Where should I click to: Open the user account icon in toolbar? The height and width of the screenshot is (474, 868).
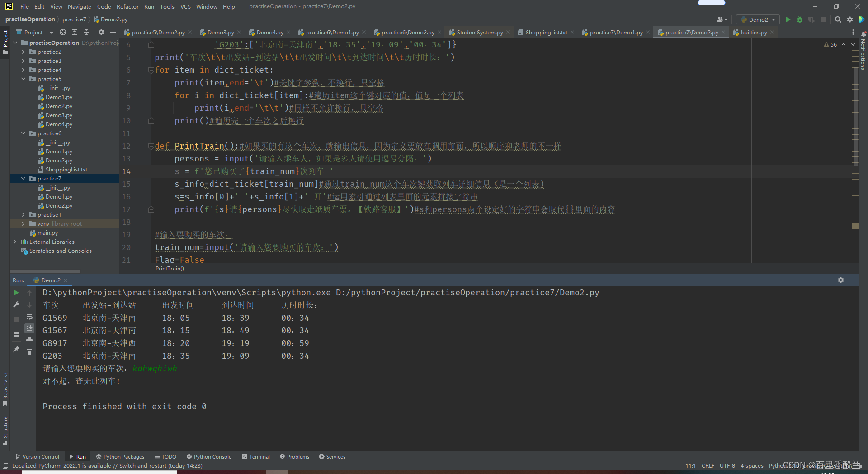pyautogui.click(x=722, y=19)
